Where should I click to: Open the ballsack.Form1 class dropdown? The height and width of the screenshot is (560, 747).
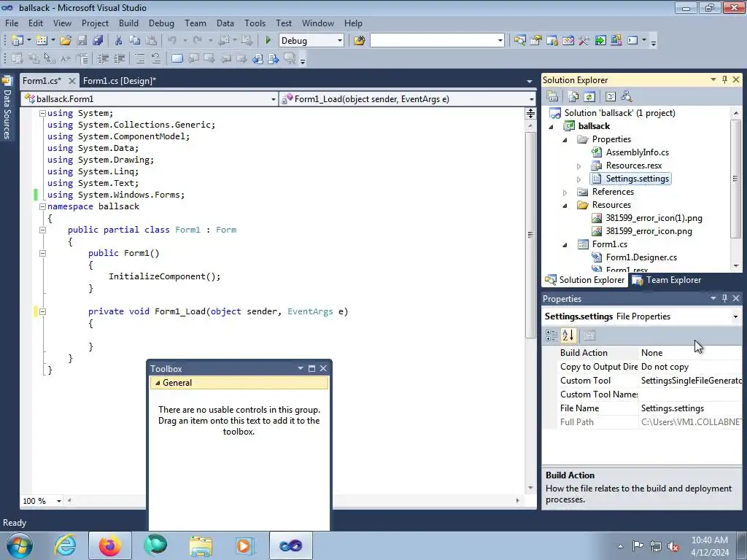[273, 99]
